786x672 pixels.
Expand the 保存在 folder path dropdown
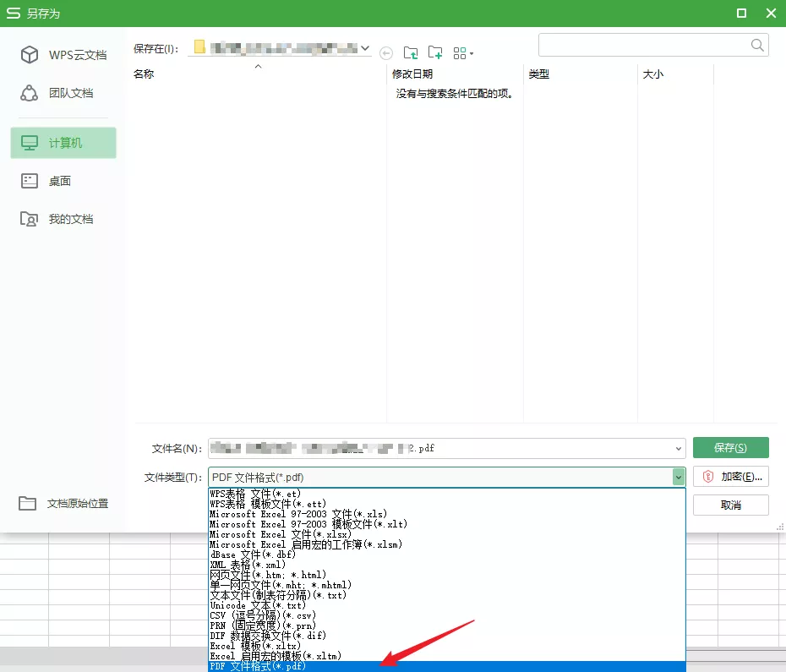(365, 48)
